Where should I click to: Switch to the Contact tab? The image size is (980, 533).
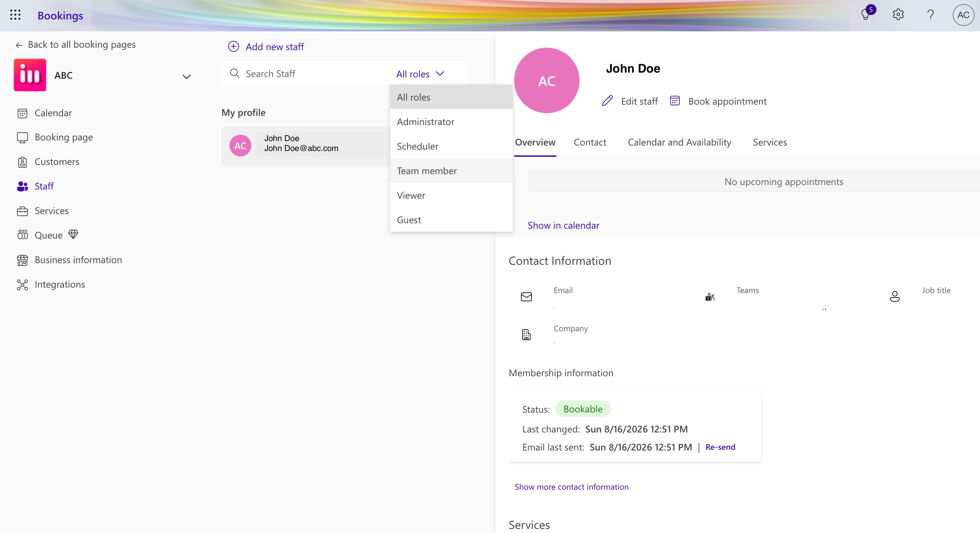(590, 142)
